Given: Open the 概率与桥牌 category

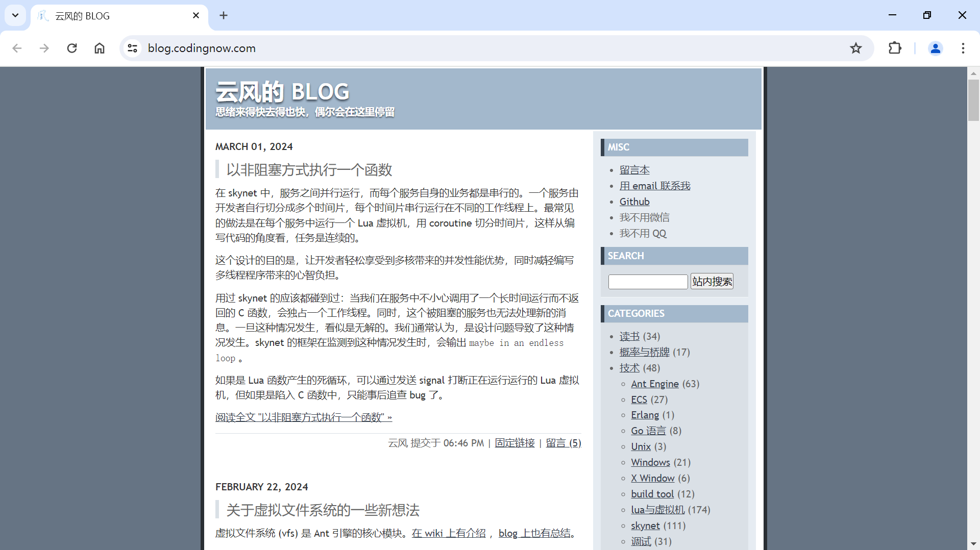Looking at the screenshot, I should [x=644, y=352].
